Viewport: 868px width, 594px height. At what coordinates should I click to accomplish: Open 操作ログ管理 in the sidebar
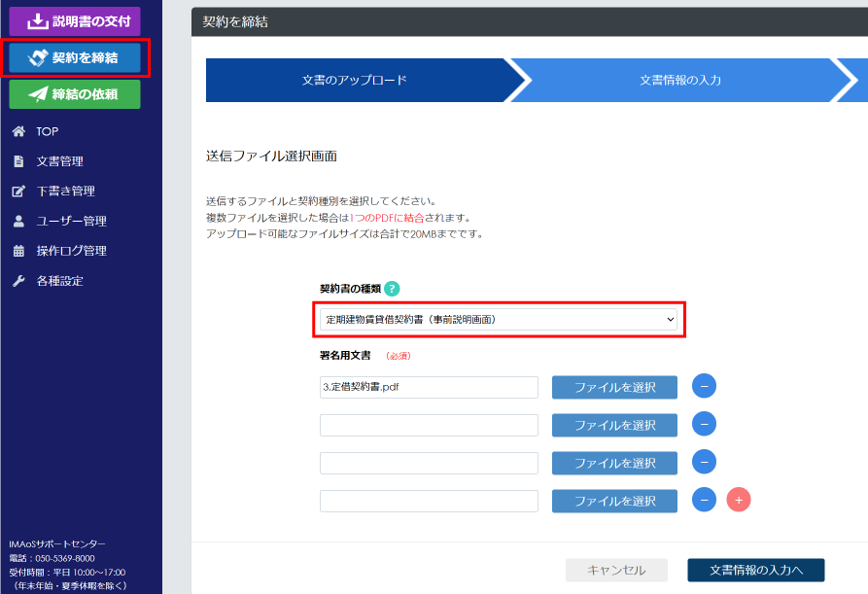point(71,251)
